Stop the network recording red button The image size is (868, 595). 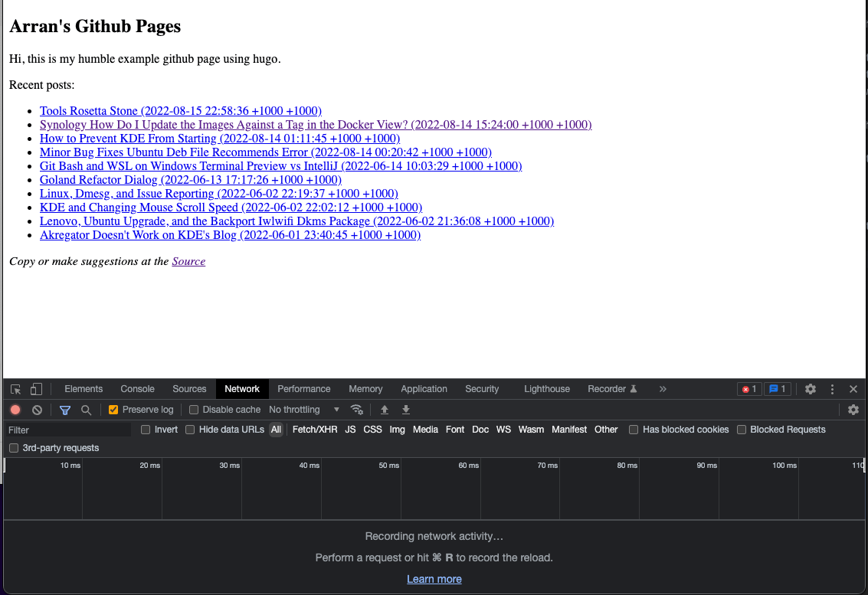pos(15,410)
